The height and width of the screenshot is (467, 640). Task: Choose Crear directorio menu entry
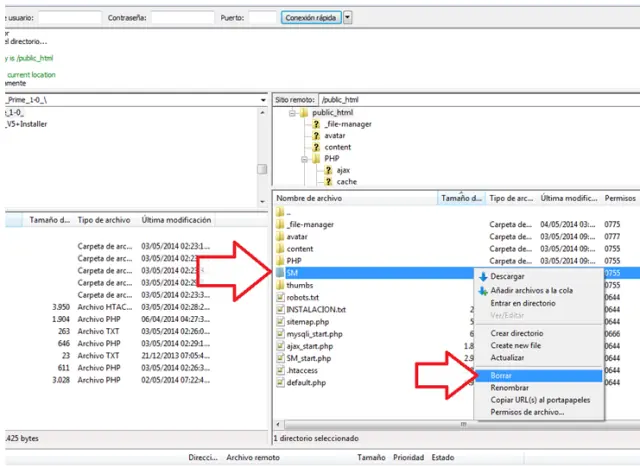coord(539,333)
